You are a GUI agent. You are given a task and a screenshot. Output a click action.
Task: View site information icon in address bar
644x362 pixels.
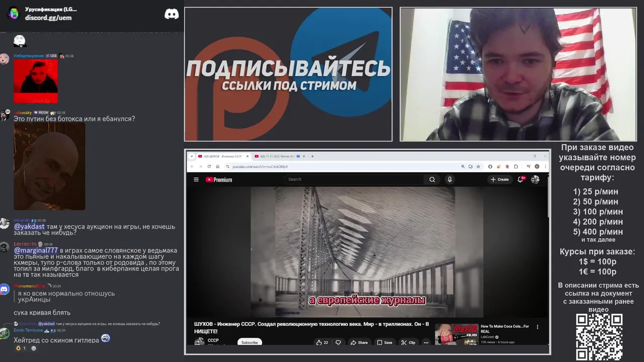tap(227, 166)
